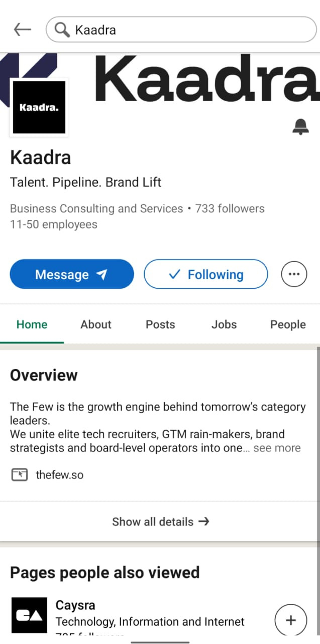The height and width of the screenshot is (644, 320).
Task: Open the thefew.so website link
Action: (x=59, y=474)
